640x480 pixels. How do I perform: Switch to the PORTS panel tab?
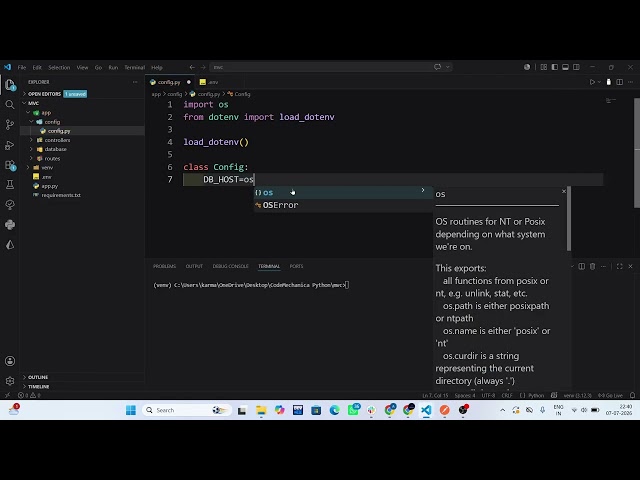click(296, 266)
